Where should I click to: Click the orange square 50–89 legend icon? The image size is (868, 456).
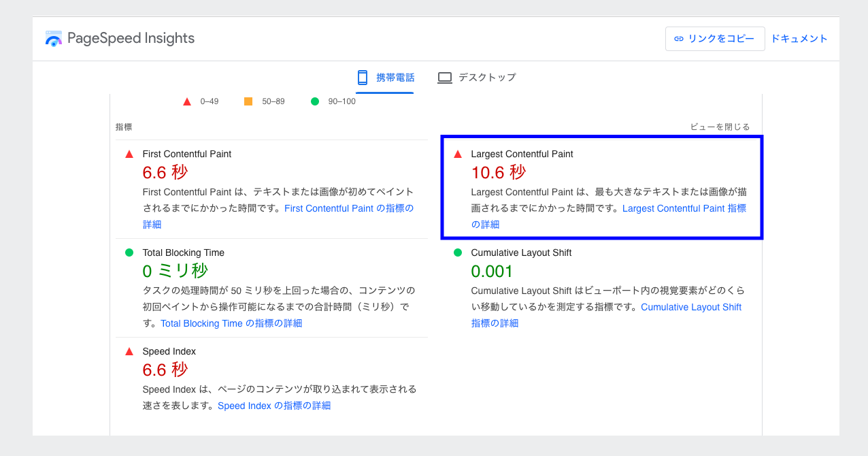[248, 101]
